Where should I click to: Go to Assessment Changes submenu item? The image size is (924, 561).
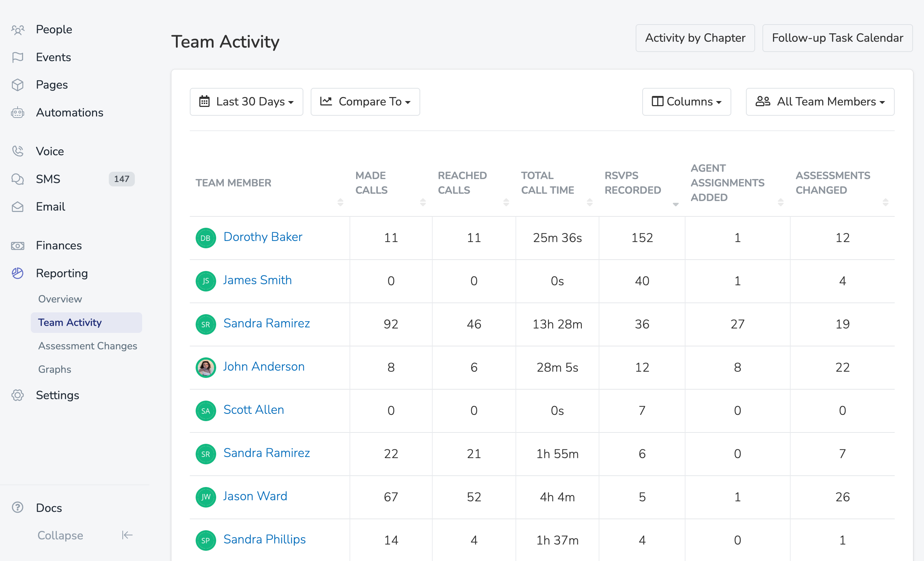click(x=87, y=346)
